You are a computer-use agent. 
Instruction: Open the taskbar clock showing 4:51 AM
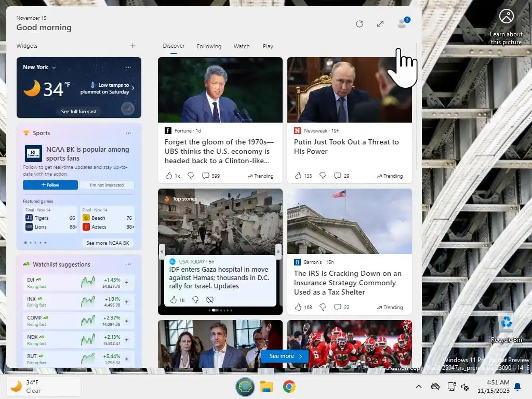coord(494,387)
